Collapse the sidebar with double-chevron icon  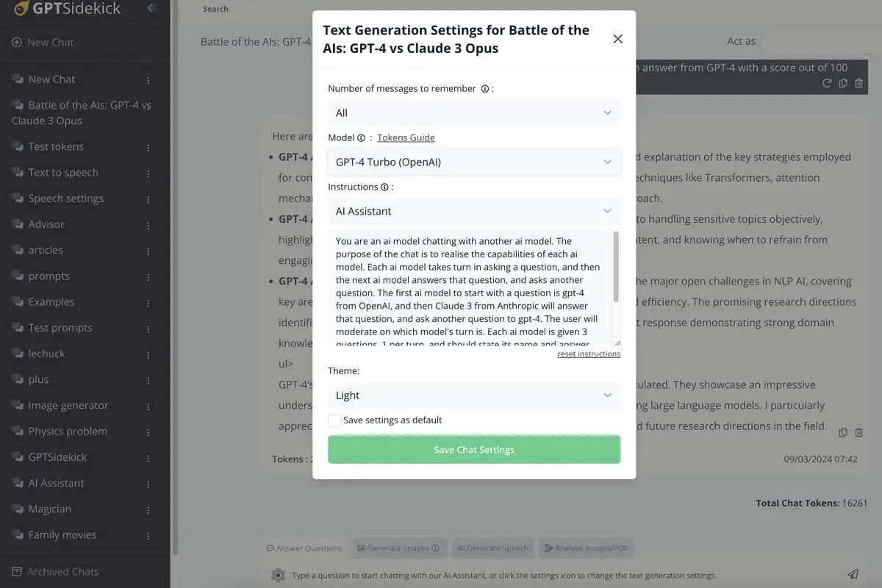point(151,9)
